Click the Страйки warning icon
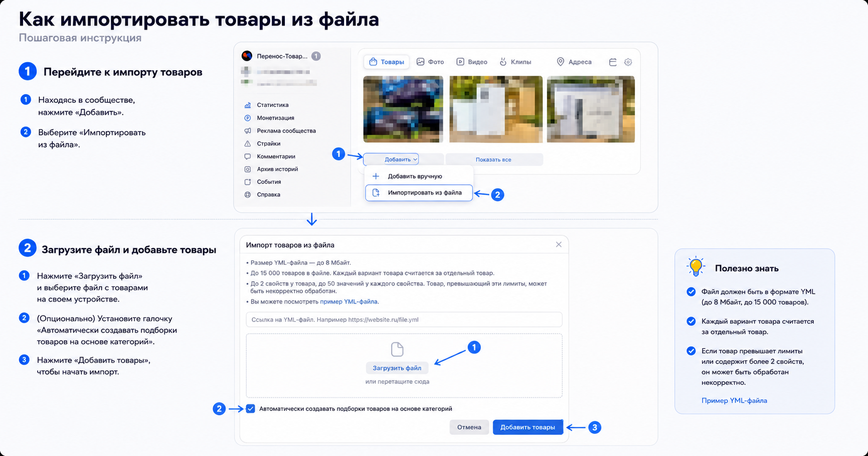This screenshot has height=456, width=868. pyautogui.click(x=247, y=143)
